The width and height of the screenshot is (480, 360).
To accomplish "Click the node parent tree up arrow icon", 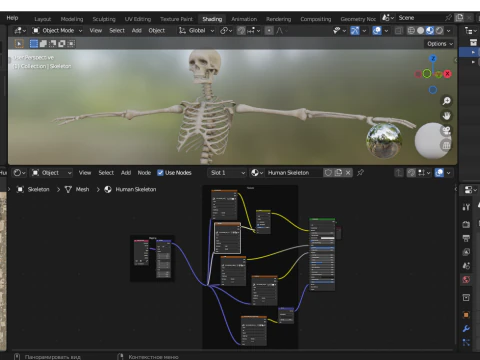I will click(399, 173).
